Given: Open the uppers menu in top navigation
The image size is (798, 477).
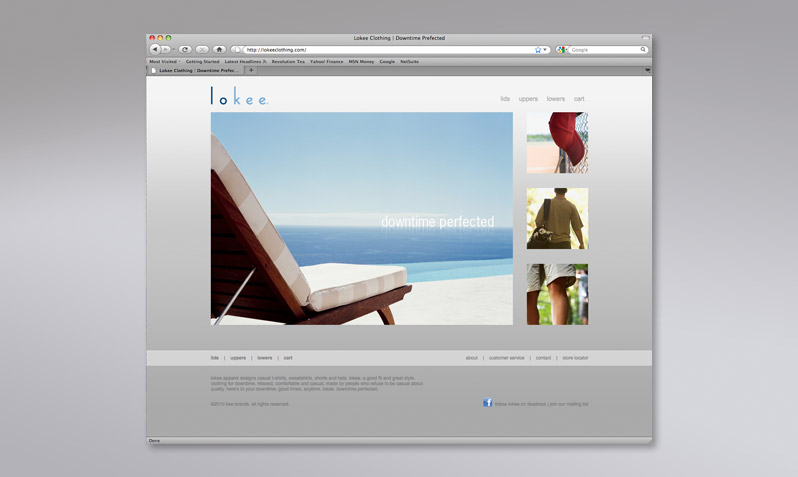Looking at the screenshot, I should pyautogui.click(x=528, y=99).
